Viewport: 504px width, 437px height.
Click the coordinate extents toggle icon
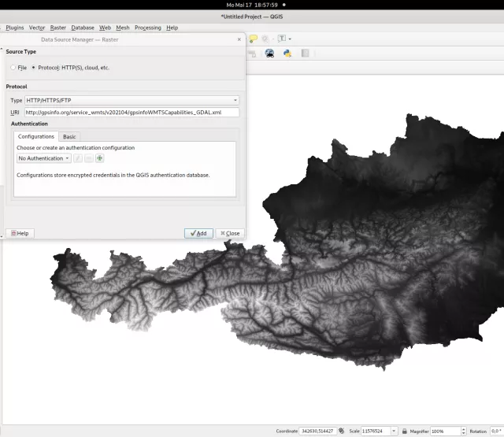coord(339,431)
